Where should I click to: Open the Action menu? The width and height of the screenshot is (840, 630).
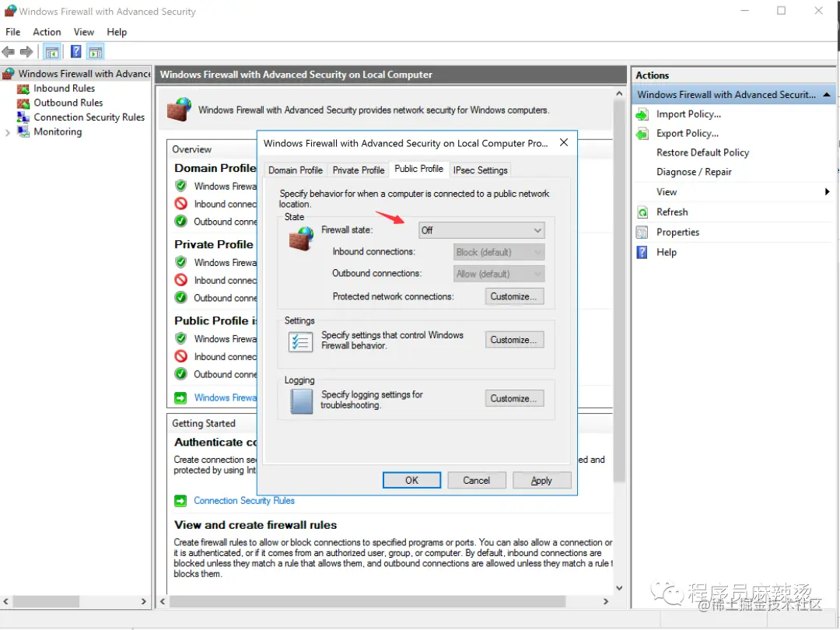pyautogui.click(x=47, y=32)
